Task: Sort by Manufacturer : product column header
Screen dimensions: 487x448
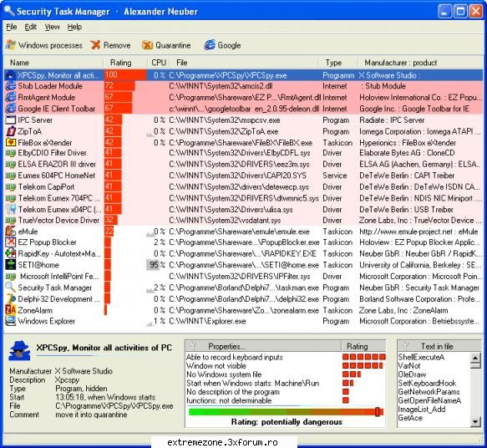Action: pyautogui.click(x=420, y=63)
